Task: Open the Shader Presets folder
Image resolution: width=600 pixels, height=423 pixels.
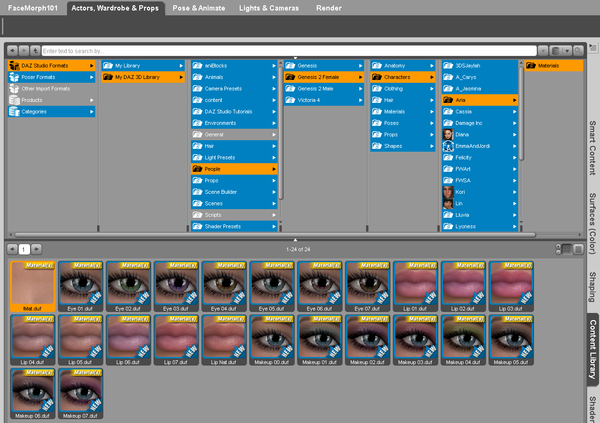Action: point(234,226)
